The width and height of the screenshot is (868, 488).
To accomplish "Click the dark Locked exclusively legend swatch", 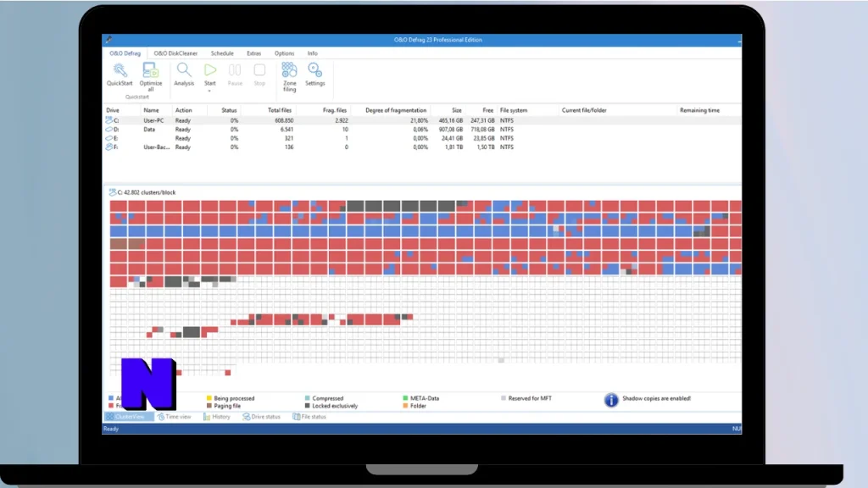I will click(307, 406).
